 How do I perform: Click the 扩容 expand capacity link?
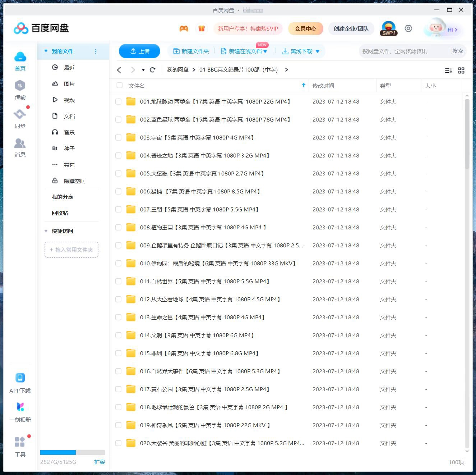100,462
